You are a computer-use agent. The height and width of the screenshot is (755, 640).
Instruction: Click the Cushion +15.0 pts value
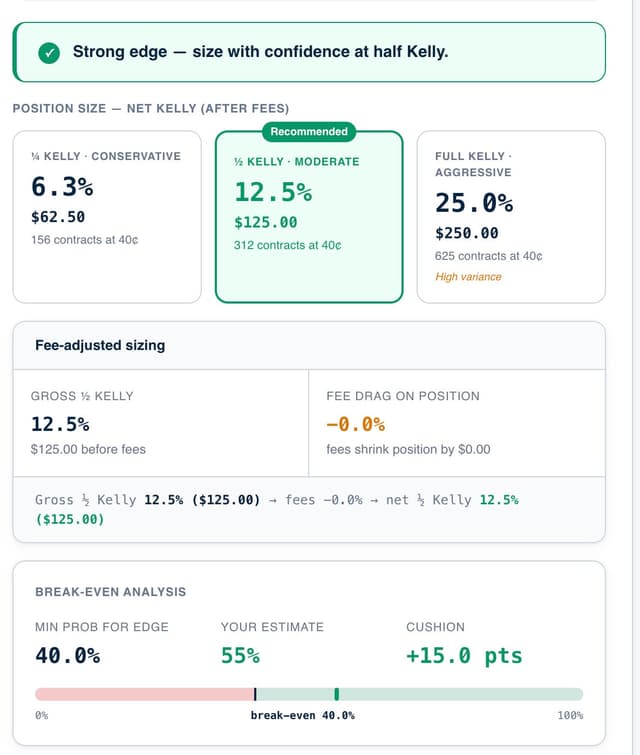tap(463, 656)
